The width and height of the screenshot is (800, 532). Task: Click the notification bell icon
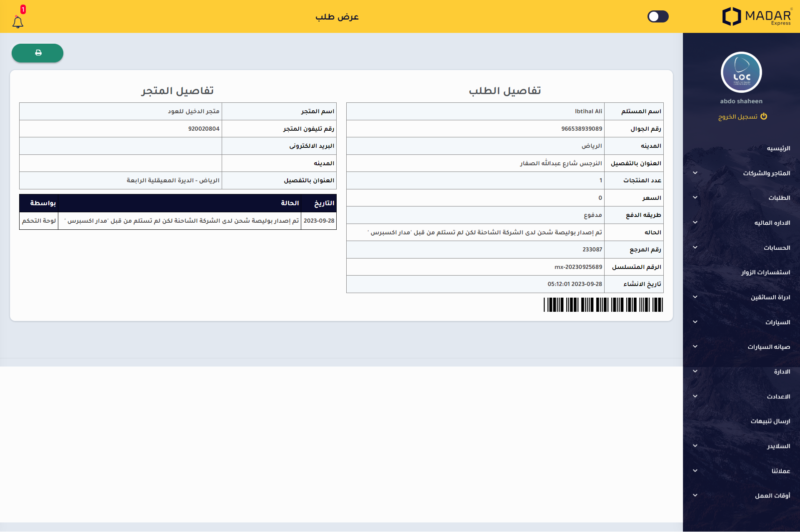(17, 22)
